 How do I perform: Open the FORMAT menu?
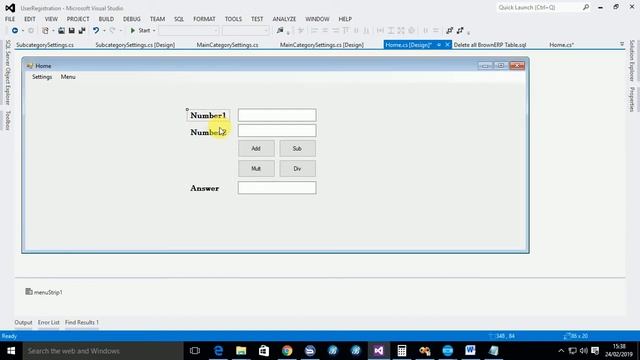click(x=204, y=19)
